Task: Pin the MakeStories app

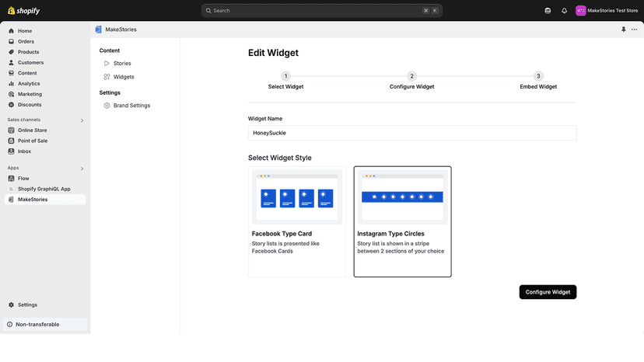Action: coord(624,30)
